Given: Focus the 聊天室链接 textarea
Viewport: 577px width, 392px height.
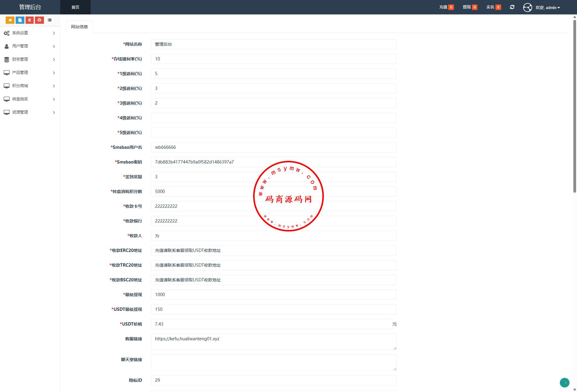Looking at the screenshot, I should point(274,363).
